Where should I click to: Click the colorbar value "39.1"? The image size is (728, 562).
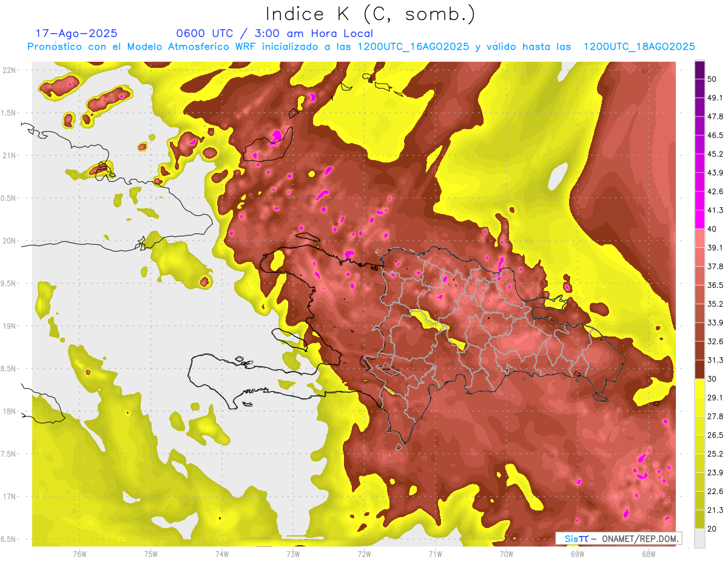715,247
